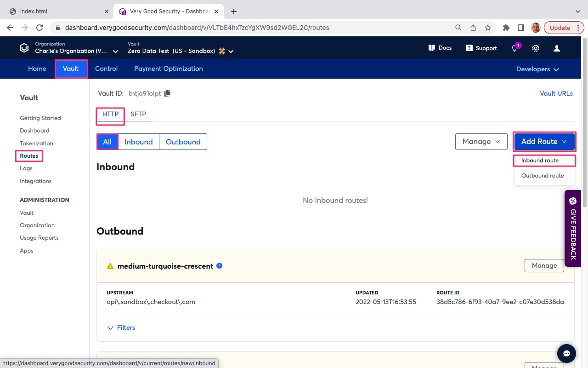Open the settings gear icon

[x=536, y=48]
